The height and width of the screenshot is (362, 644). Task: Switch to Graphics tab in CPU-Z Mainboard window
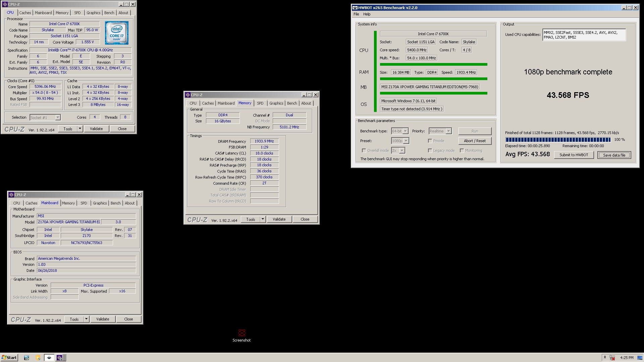pyautogui.click(x=100, y=203)
